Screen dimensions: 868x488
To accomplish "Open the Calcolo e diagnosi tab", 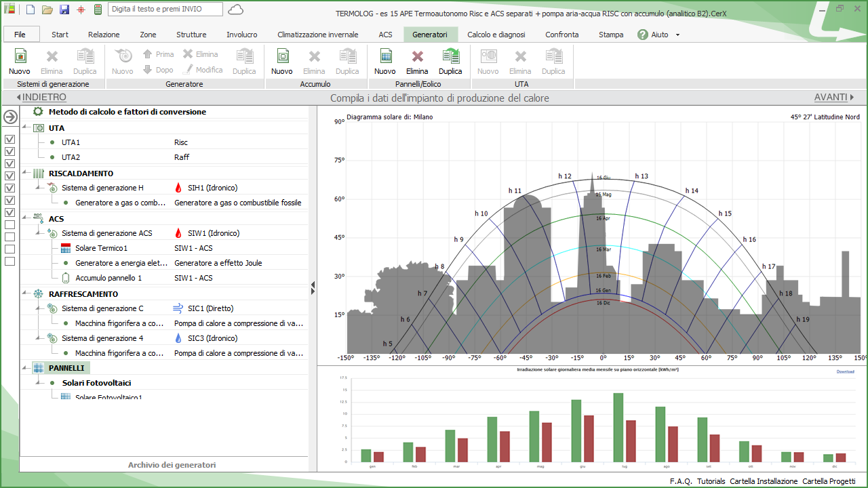I will click(x=496, y=35).
